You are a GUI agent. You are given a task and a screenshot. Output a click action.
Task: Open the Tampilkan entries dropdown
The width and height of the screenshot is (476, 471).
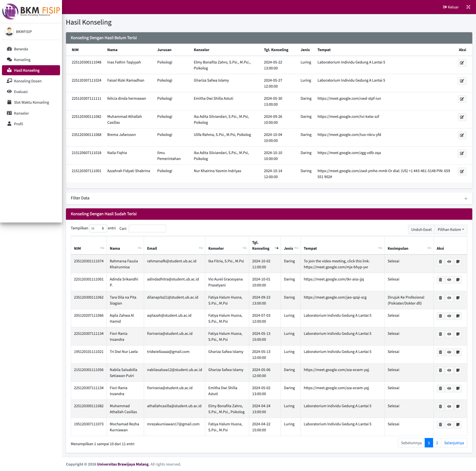(98, 228)
